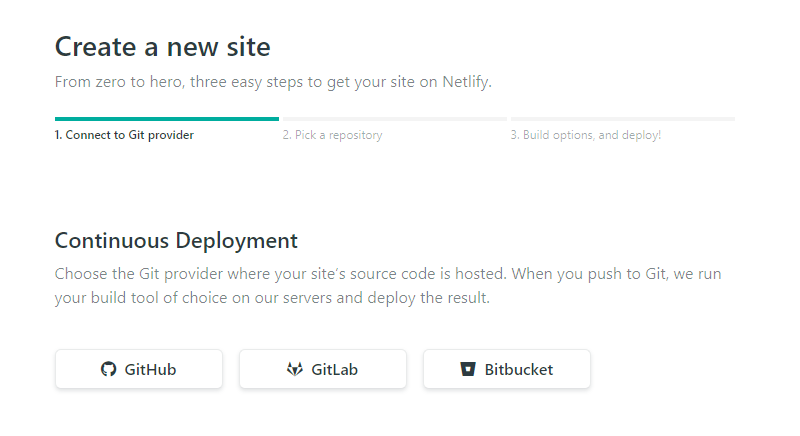800x436 pixels.
Task: Click the 'Choose the Git provider' description text
Action: coord(388,286)
